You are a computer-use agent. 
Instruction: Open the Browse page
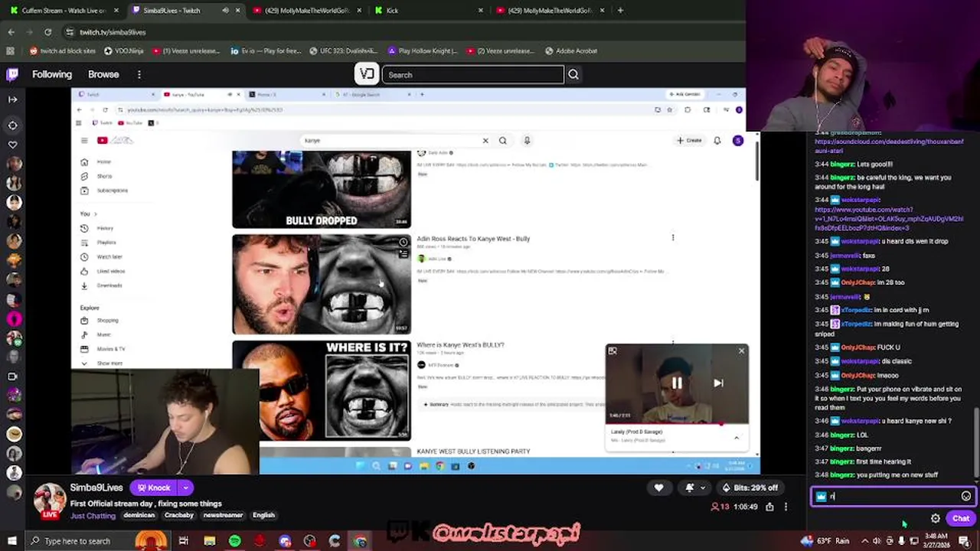(103, 74)
